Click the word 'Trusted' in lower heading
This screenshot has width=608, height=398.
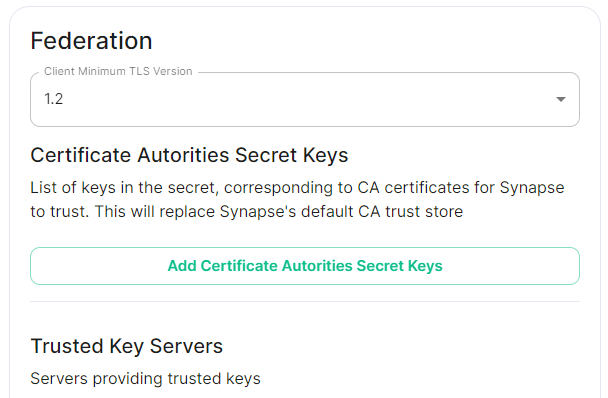(67, 346)
